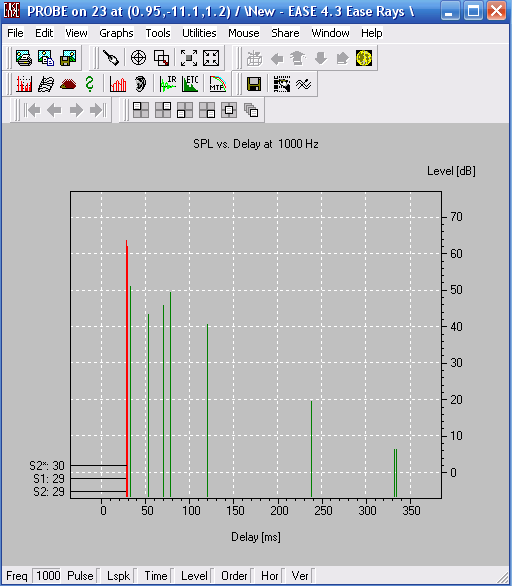The width and height of the screenshot is (512, 586).
Task: Click the wavy lines icon
Action: 303,84
